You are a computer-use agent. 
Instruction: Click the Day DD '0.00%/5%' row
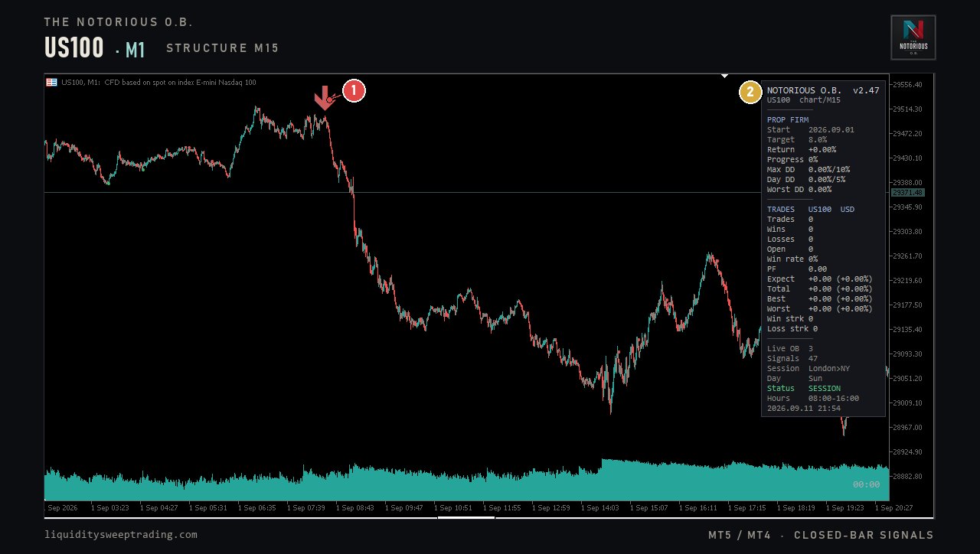pos(806,180)
